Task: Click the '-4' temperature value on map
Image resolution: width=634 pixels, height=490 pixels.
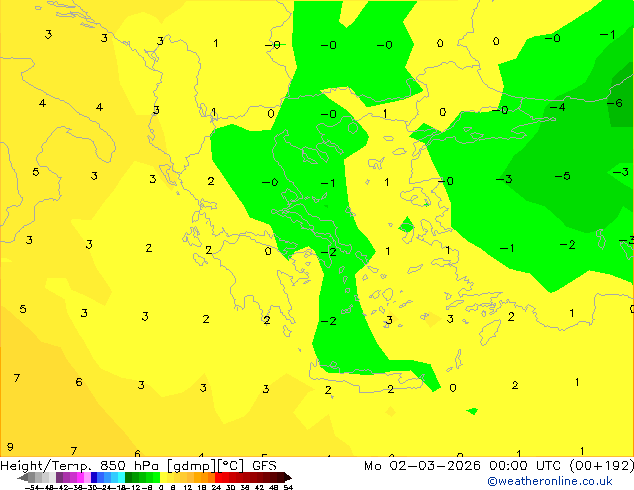Action: 557,107
